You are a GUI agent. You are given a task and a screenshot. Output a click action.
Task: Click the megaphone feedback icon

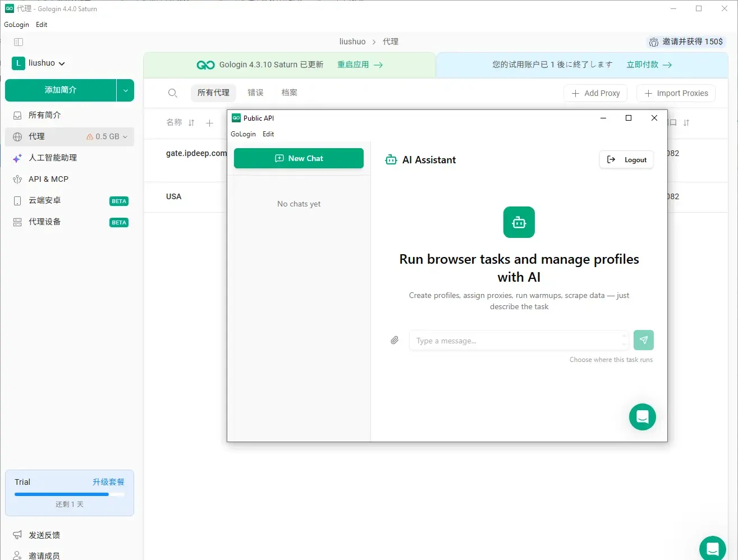click(x=17, y=535)
